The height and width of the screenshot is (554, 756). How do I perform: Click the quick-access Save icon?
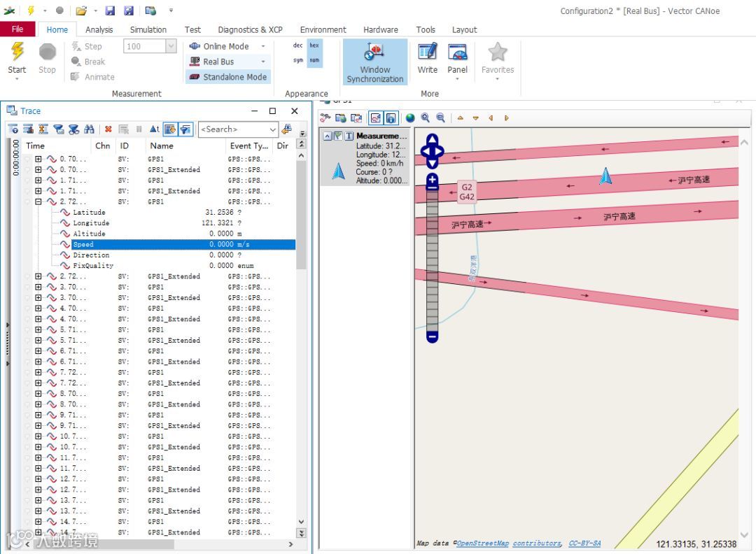point(110,10)
